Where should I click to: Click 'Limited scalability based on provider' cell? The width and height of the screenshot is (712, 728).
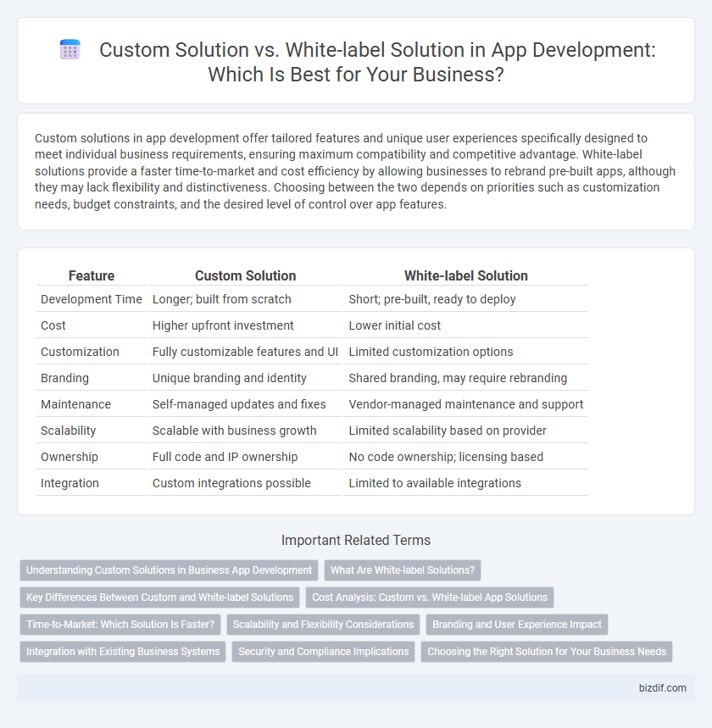[x=466, y=431]
